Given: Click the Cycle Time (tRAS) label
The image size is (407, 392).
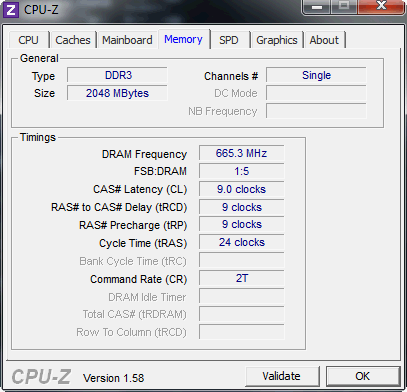Looking at the screenshot, I should click(143, 243).
